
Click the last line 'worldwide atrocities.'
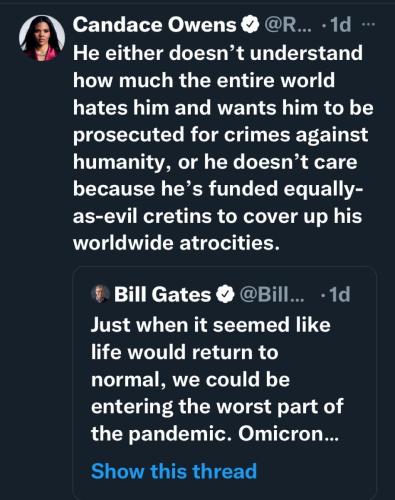tap(176, 243)
